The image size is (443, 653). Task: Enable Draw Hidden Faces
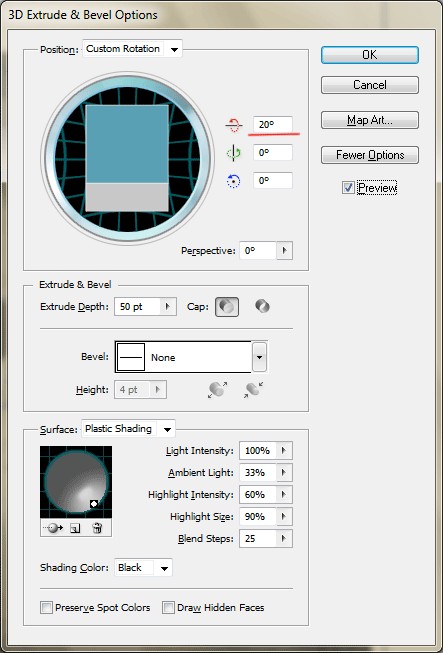point(168,608)
